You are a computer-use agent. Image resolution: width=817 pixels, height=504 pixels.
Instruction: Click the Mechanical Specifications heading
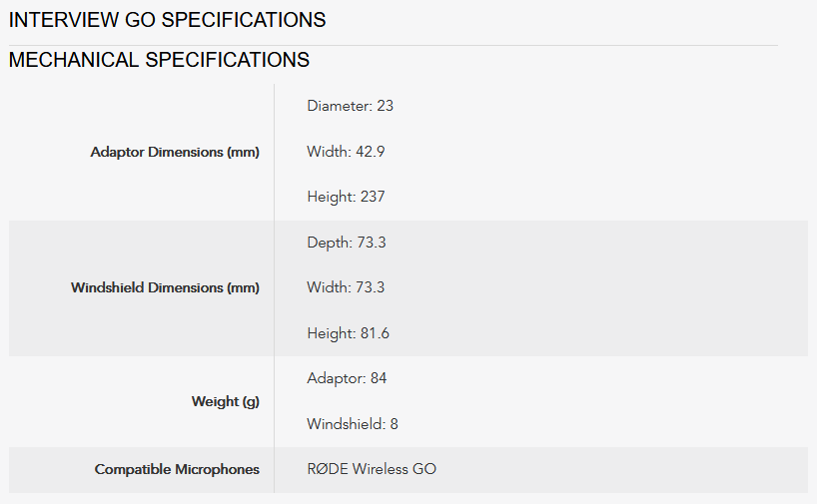159,60
